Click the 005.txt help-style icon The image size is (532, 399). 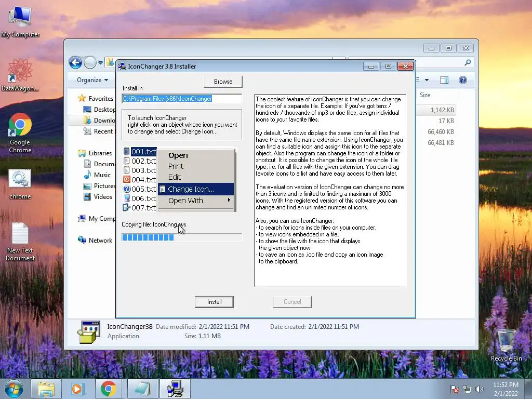coord(127,189)
